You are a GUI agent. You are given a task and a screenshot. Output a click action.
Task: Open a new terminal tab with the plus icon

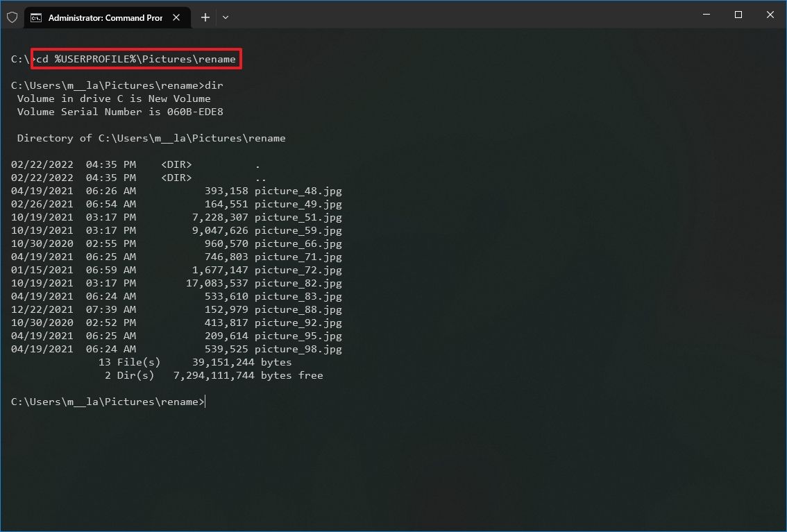[205, 17]
